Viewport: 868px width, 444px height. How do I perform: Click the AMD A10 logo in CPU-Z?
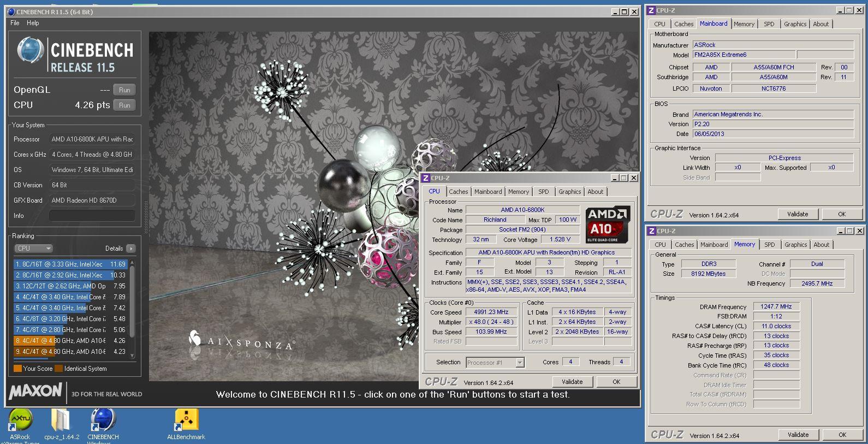[x=608, y=224]
